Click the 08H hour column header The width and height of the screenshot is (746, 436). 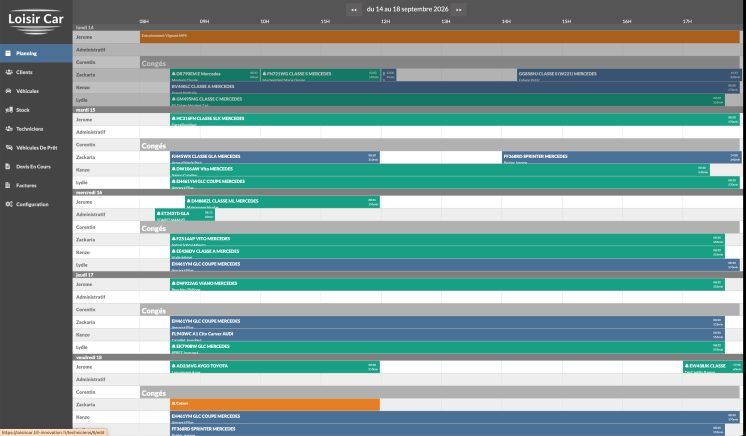coord(144,21)
